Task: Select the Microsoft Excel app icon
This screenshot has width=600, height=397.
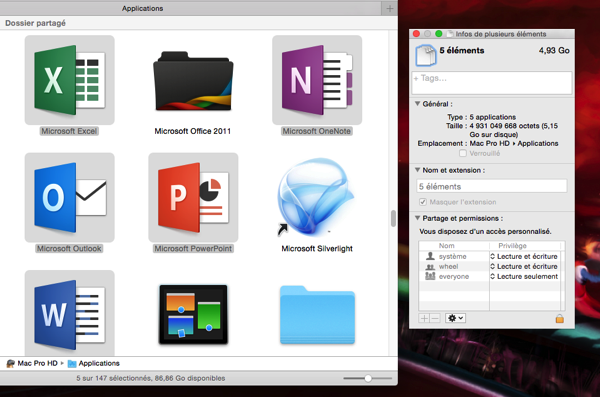Action: (x=70, y=80)
